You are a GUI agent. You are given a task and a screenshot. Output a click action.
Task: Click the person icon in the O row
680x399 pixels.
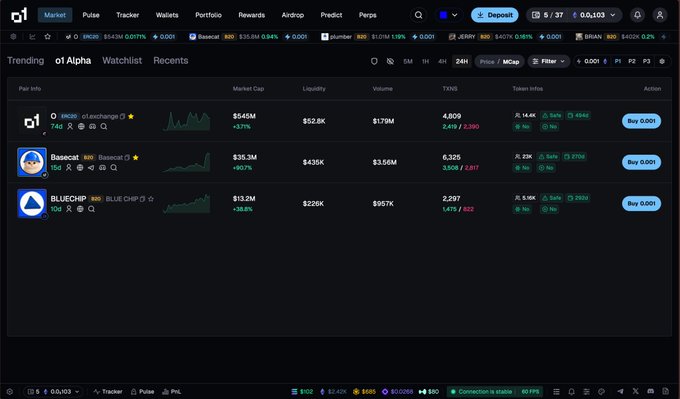coord(70,127)
